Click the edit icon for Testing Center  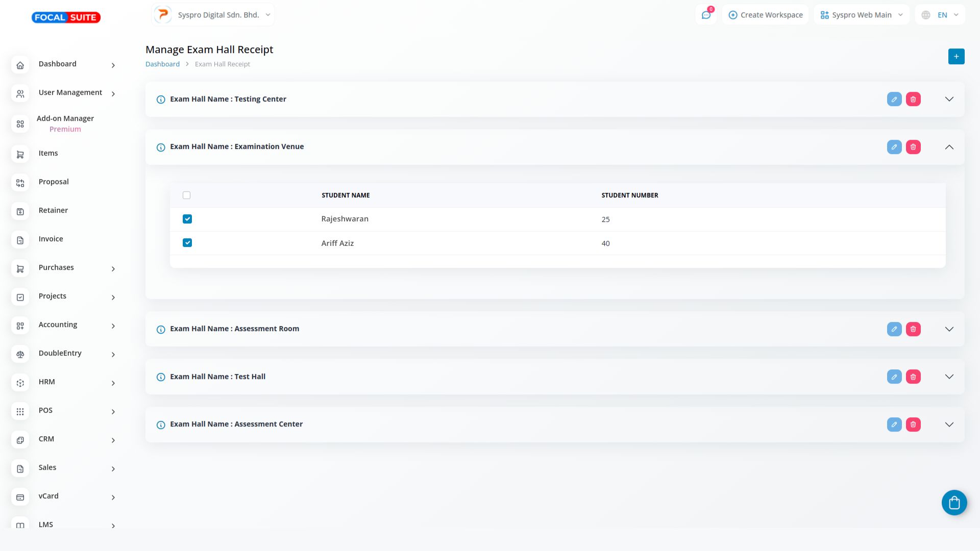tap(894, 99)
